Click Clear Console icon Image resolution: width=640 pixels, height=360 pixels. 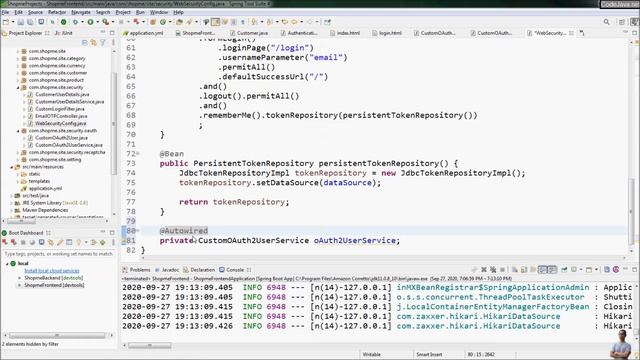pyautogui.click(x=515, y=270)
